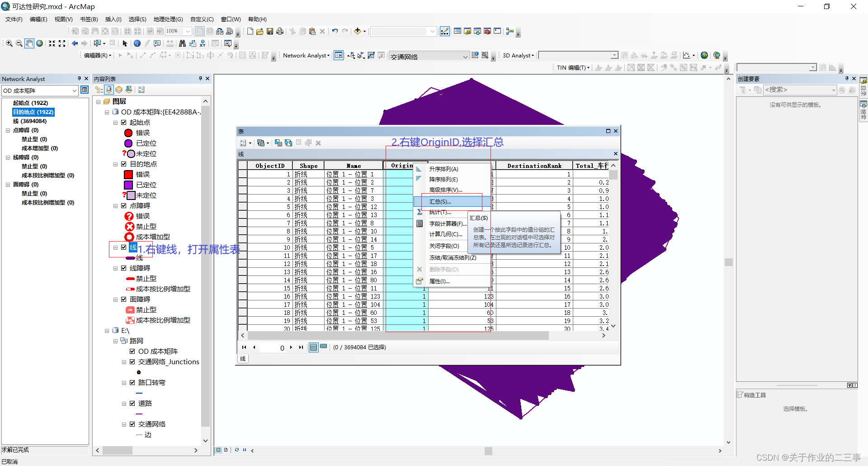This screenshot has width=868, height=466.
Task: Click the Solve network analysis icon
Action: click(371, 56)
